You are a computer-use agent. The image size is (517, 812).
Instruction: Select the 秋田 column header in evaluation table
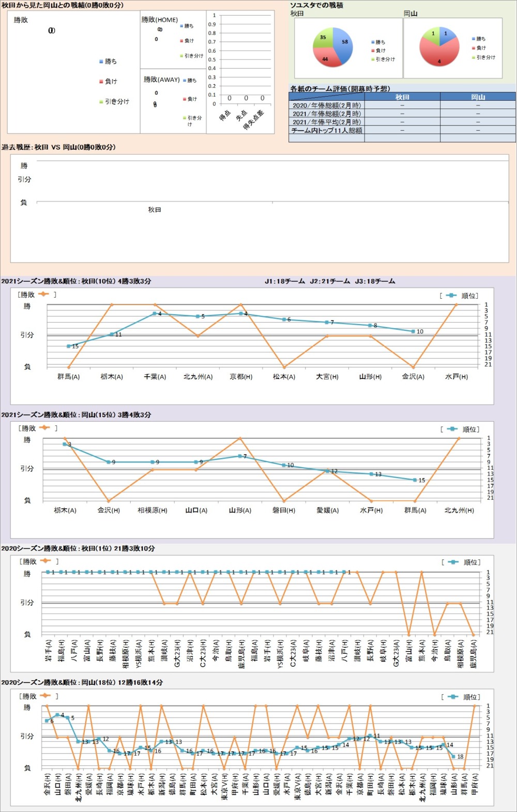click(402, 97)
